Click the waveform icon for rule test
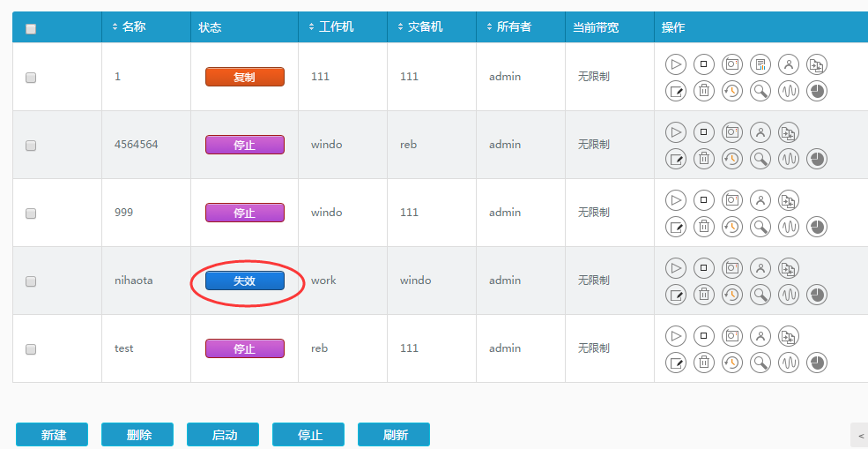This screenshot has width=868, height=449. point(788,363)
